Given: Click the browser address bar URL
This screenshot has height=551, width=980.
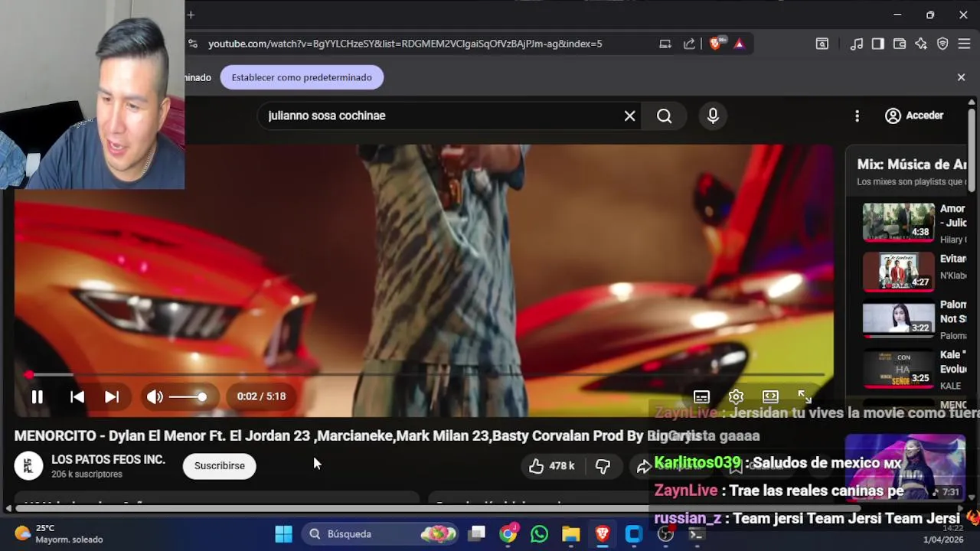Looking at the screenshot, I should (x=405, y=44).
